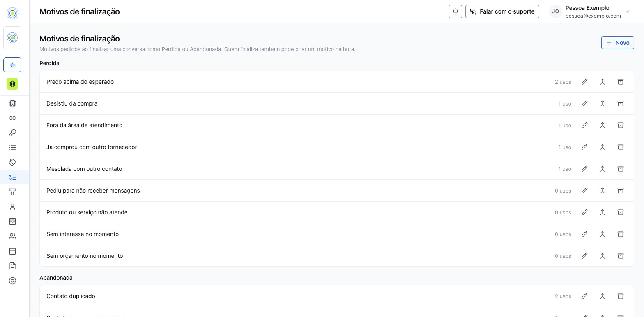Image resolution: width=644 pixels, height=317 pixels.
Task: Open the calendar icon in sidebar
Action: 12,251
